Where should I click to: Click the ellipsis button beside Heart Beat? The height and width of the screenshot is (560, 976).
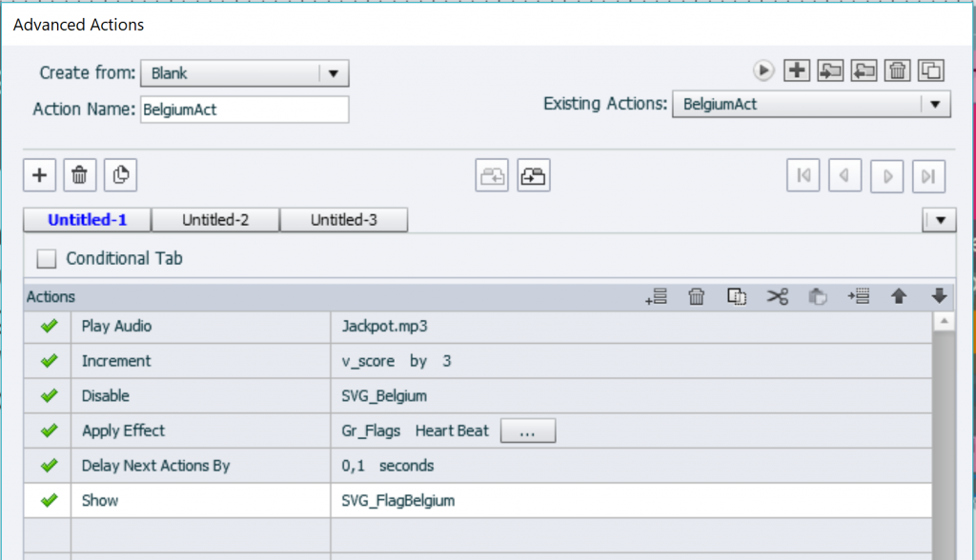tap(527, 431)
